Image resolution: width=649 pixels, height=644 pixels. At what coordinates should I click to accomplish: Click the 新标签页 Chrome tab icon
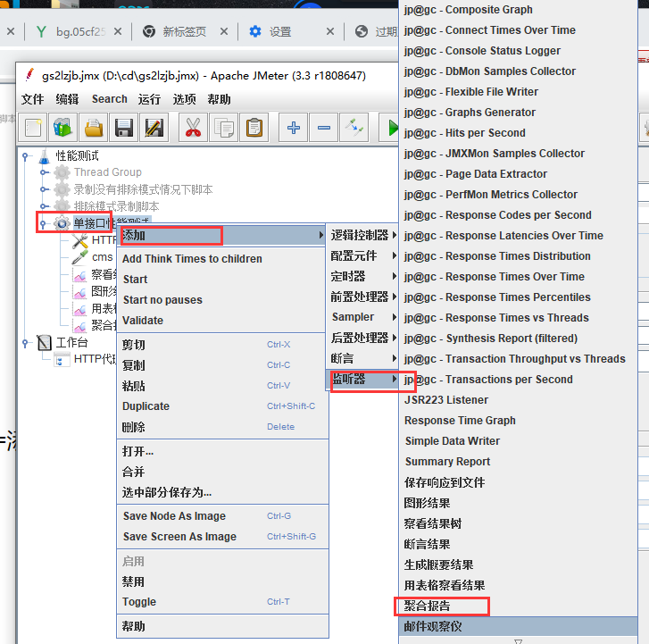(x=149, y=31)
